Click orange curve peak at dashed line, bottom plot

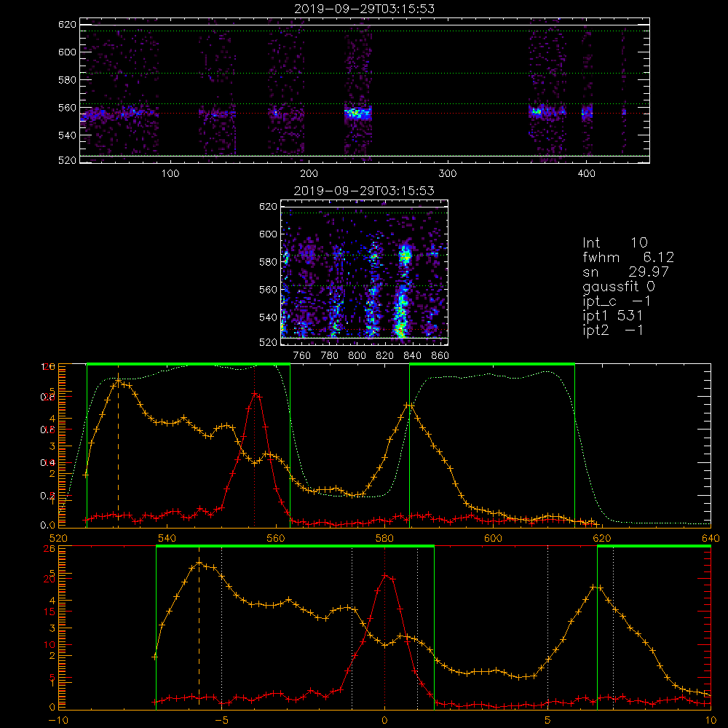point(199,563)
